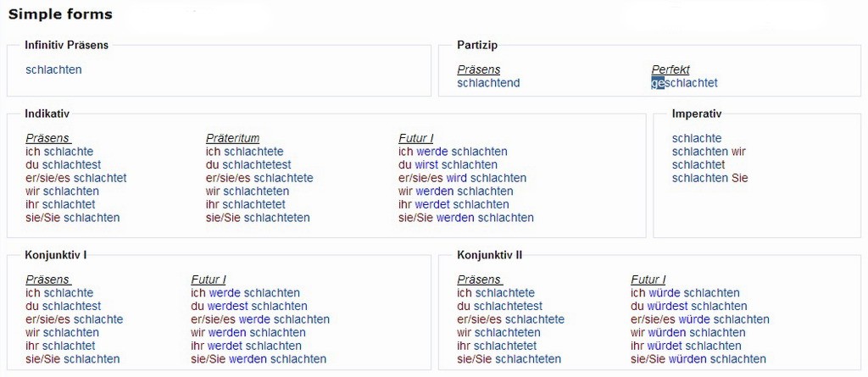Click the present participle "schlachtend"
This screenshot has height=377, width=868.
coord(488,83)
